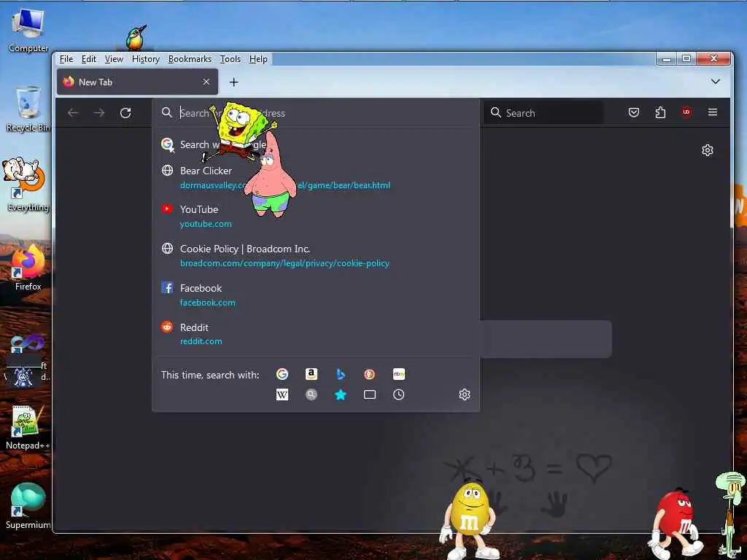Open the Reddit suggestion
Viewport: 747px width, 560px height.
316,334
